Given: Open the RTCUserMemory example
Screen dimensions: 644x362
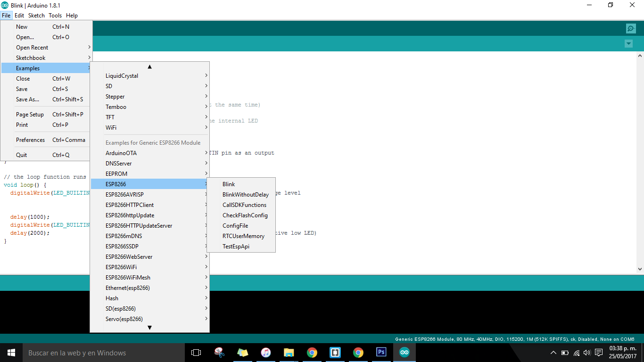Looking at the screenshot, I should tap(241, 236).
